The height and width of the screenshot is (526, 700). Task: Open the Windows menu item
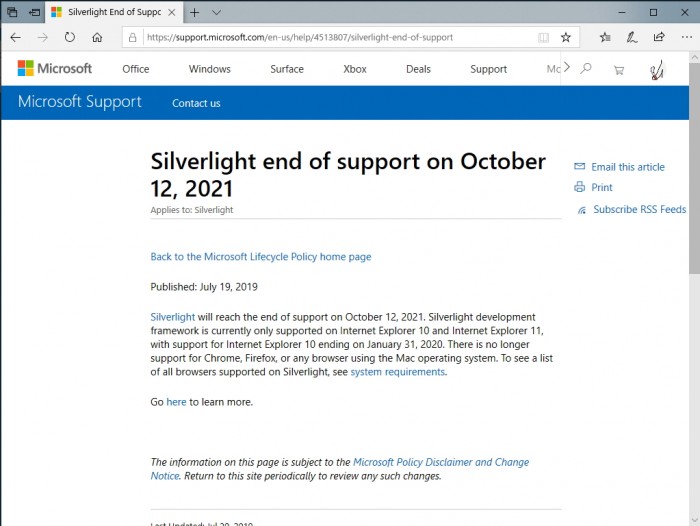[x=209, y=69]
